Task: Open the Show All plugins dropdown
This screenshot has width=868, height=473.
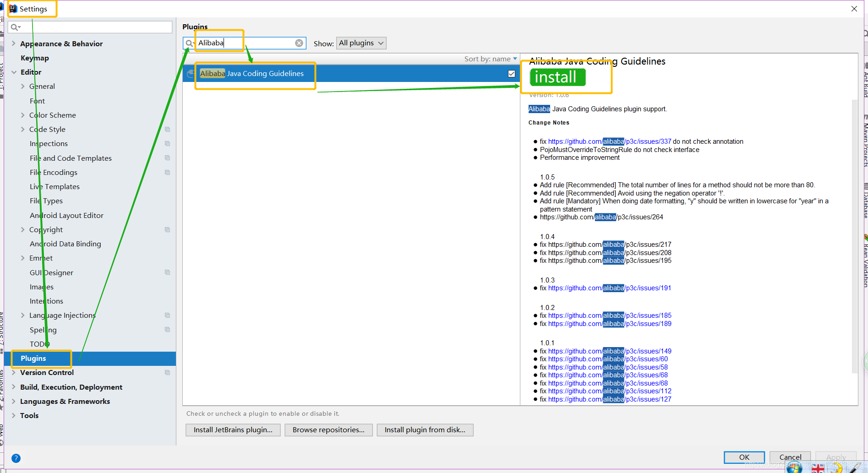Action: click(x=361, y=43)
